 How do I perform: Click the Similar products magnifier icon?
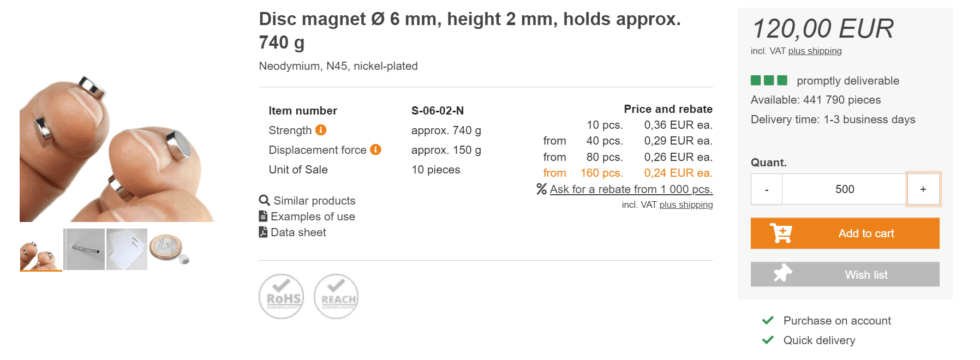tap(264, 200)
